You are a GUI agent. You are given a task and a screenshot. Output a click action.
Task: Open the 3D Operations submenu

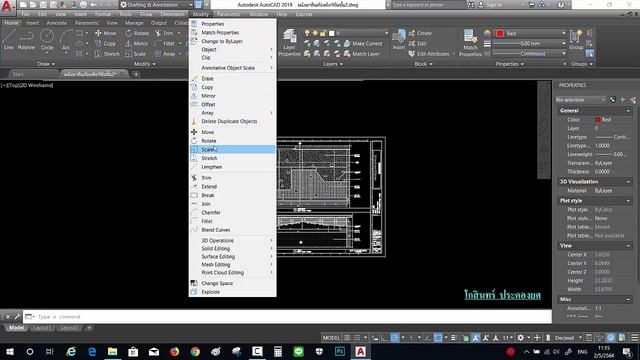click(233, 240)
